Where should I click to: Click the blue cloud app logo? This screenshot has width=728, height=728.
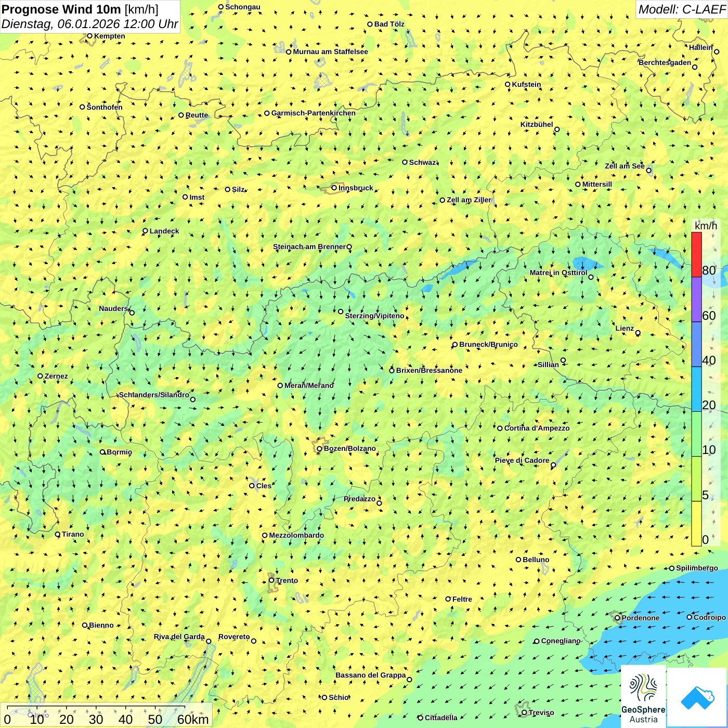coord(697,697)
